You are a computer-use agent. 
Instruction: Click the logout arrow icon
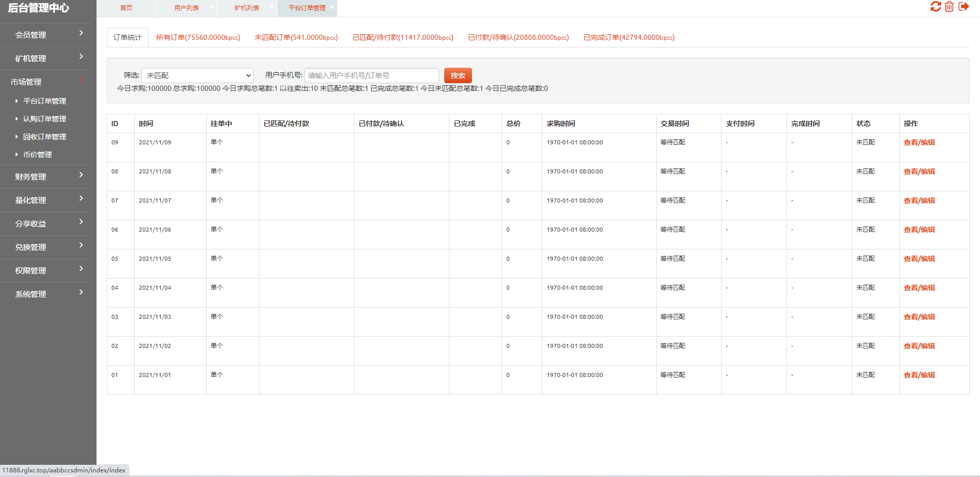pyautogui.click(x=964, y=7)
